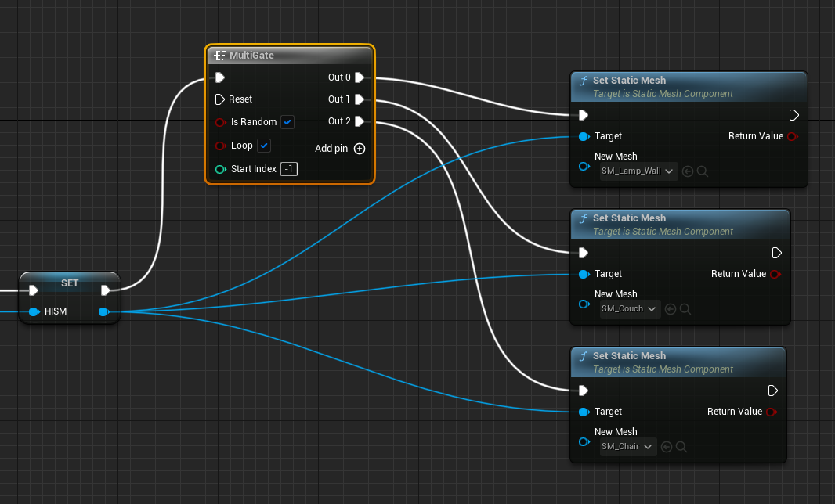Click the Add pin button on MultiGate

tap(359, 149)
